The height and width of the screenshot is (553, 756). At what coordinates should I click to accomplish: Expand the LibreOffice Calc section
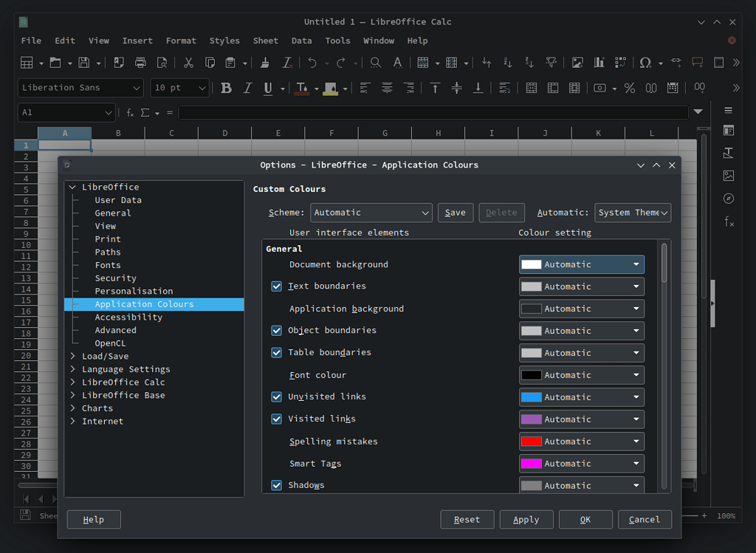coord(72,382)
